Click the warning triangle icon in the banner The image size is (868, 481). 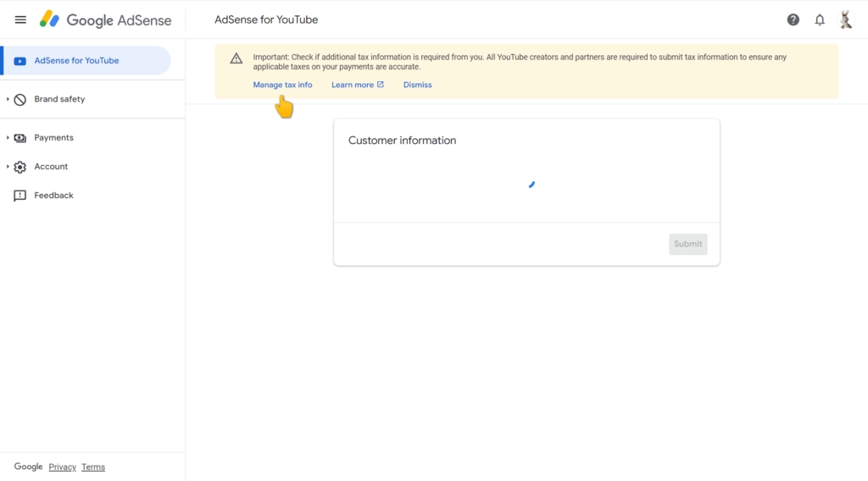(236, 58)
